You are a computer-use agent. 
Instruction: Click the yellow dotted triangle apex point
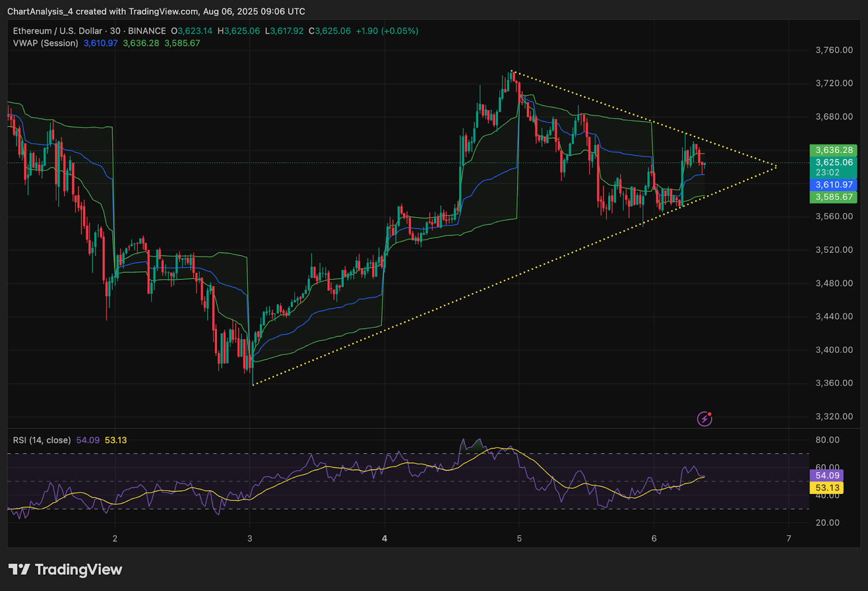776,166
